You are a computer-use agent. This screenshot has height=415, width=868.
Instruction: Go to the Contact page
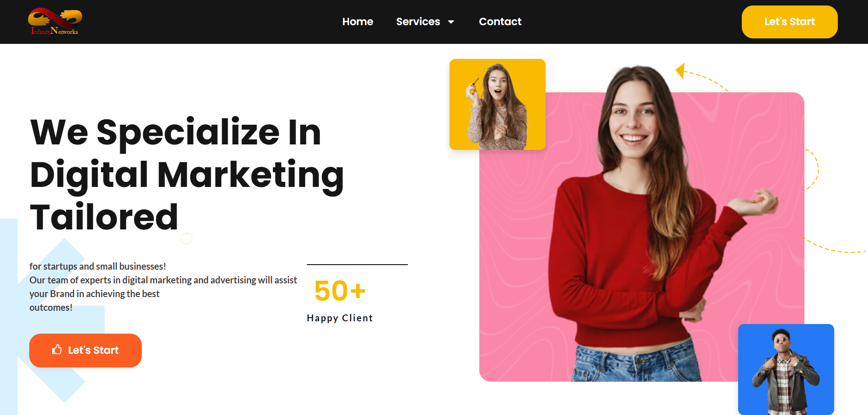pyautogui.click(x=500, y=21)
